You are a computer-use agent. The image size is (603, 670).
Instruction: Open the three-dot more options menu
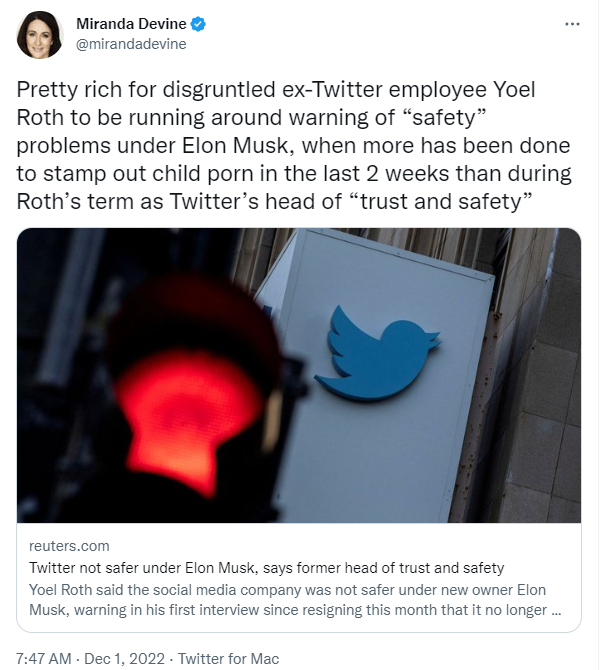coord(571,24)
